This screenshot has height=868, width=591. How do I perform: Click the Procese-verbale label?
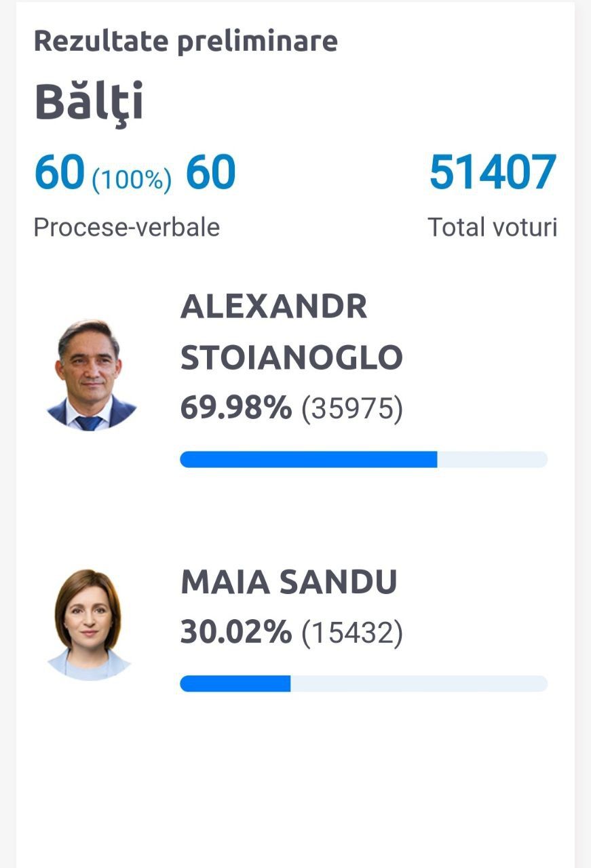[127, 227]
